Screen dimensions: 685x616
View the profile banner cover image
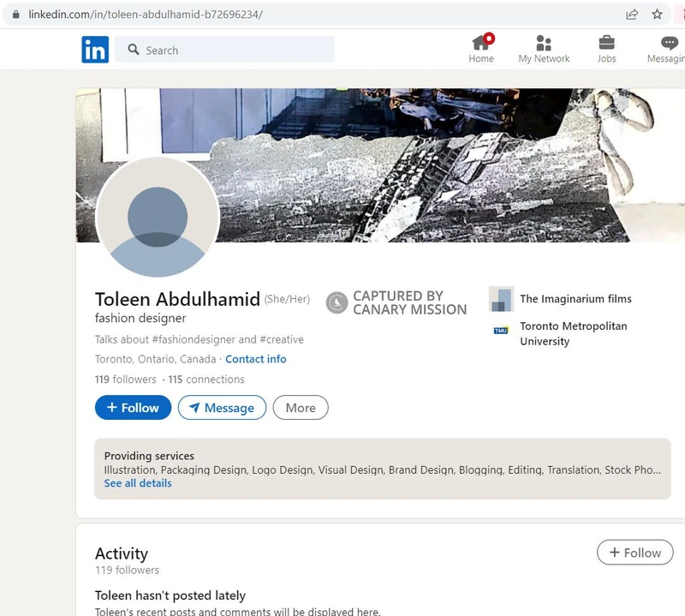380,165
